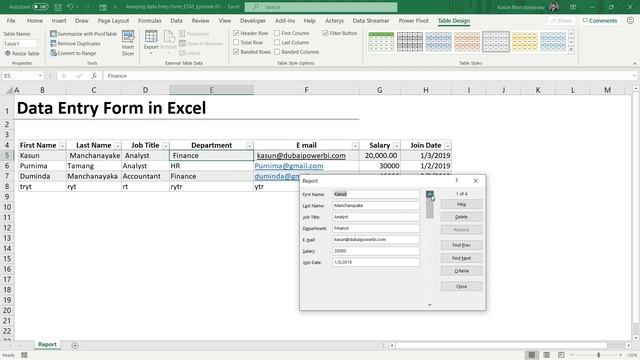Click the Find Next button

coord(461,258)
